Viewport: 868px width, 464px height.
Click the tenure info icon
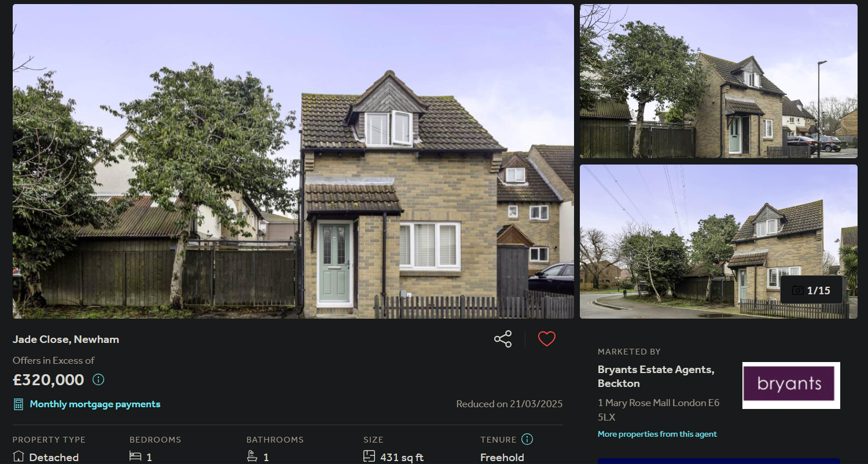[x=527, y=439]
